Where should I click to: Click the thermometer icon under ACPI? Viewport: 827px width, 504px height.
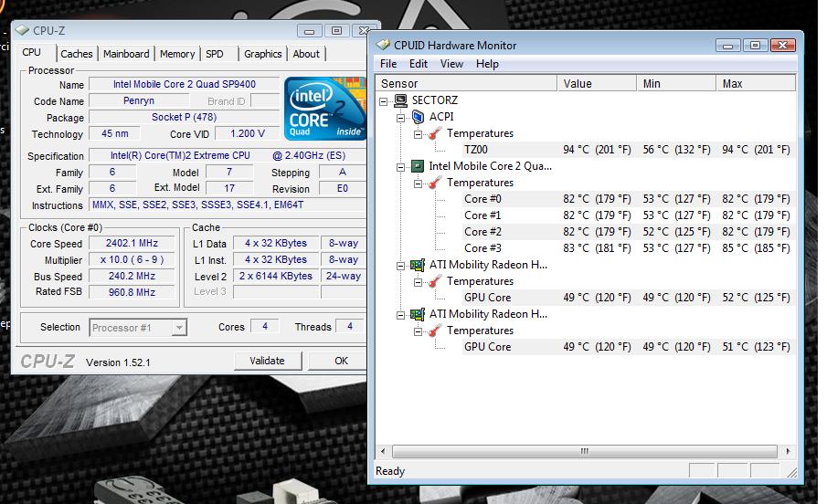435,133
